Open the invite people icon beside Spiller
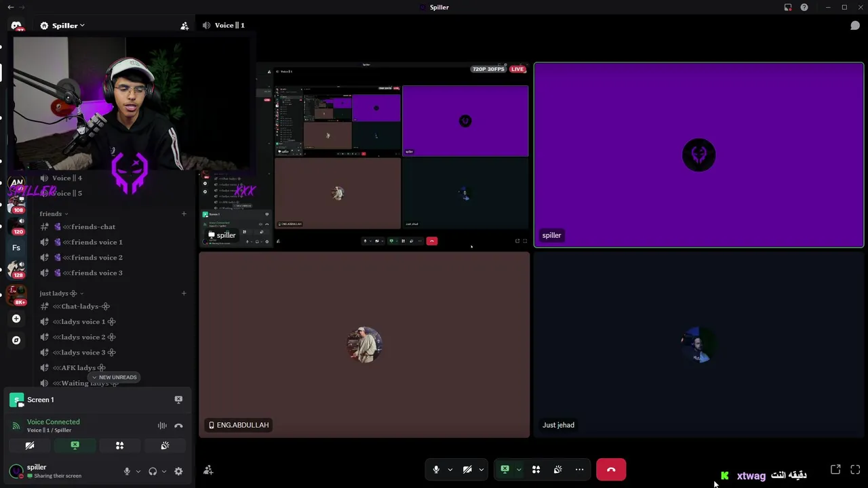The width and height of the screenshot is (868, 488). pos(184,26)
